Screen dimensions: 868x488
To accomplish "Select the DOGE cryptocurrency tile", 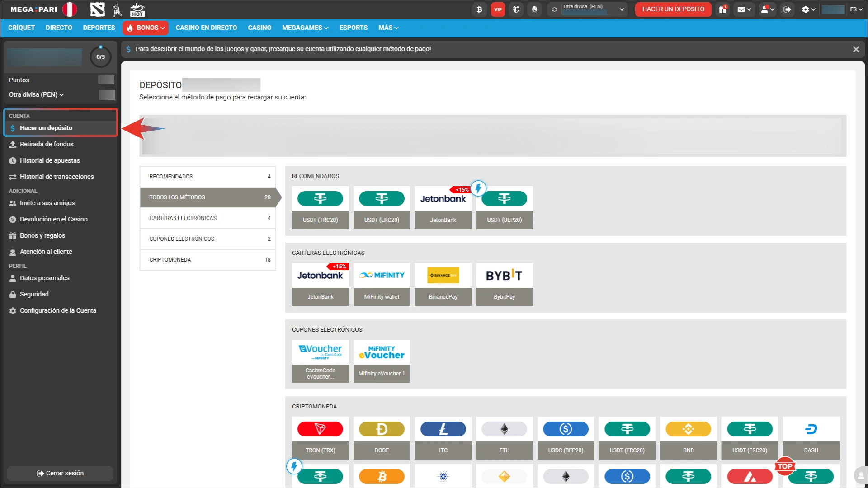I will pyautogui.click(x=382, y=437).
